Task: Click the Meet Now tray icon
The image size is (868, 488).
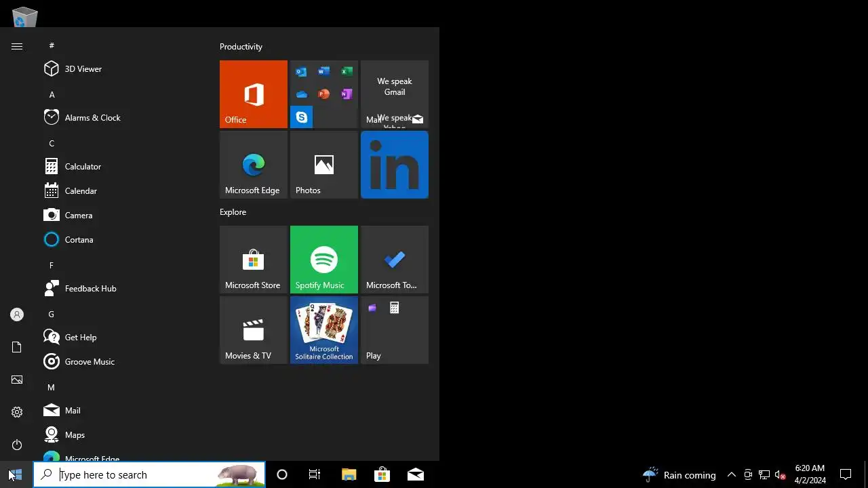Action: [748, 474]
